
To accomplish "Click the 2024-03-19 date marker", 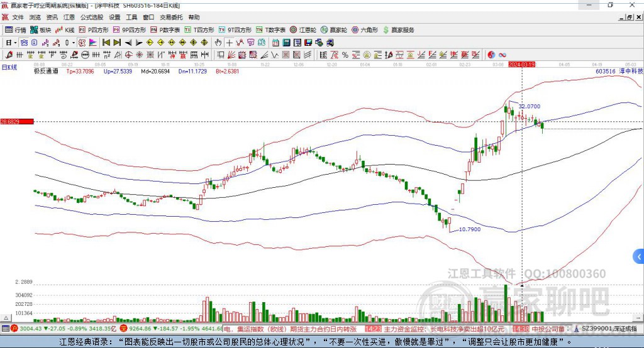I will [521, 65].
